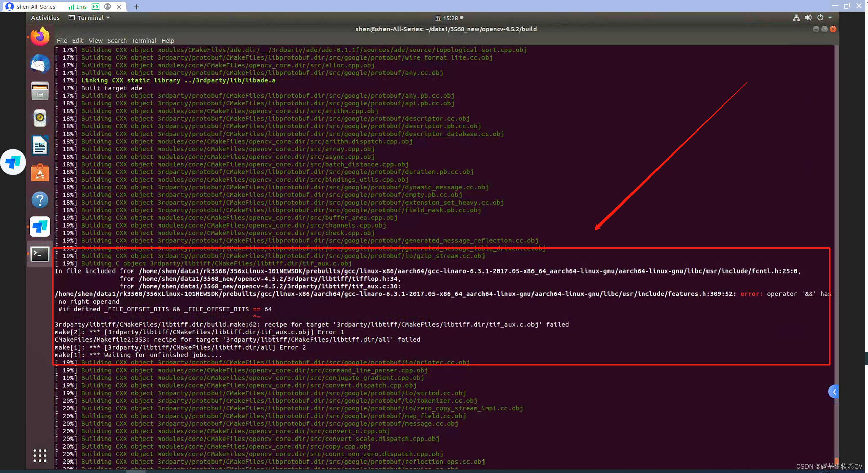The height and width of the screenshot is (473, 868).
Task: Open the Terminal menu in menu bar
Action: click(144, 41)
